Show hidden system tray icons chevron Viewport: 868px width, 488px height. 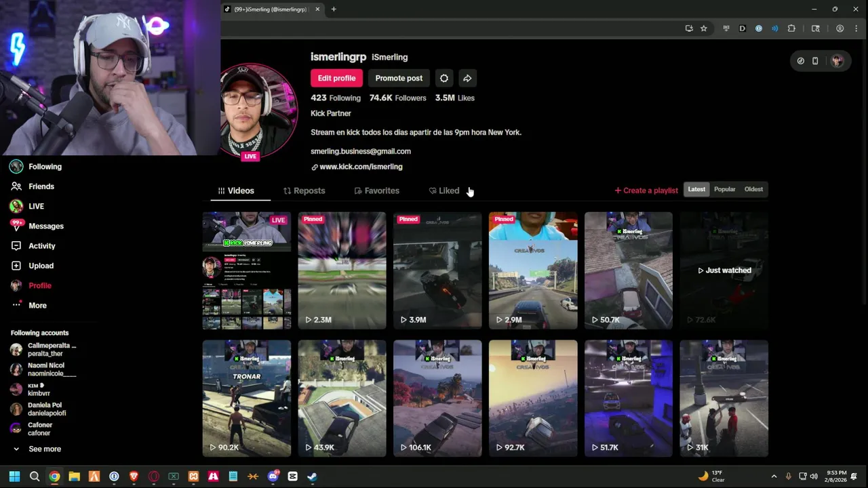pyautogui.click(x=774, y=476)
